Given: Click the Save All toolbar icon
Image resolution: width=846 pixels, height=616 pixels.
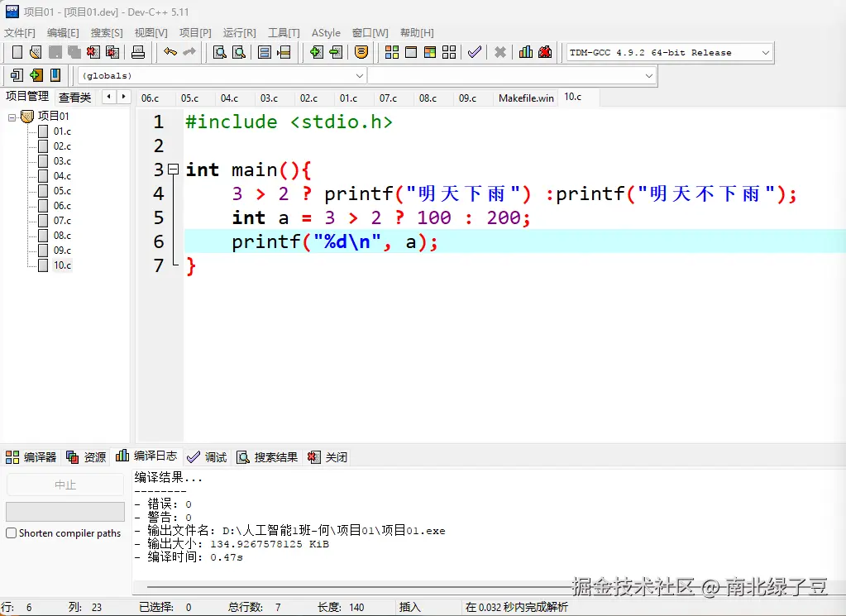Looking at the screenshot, I should pyautogui.click(x=74, y=52).
